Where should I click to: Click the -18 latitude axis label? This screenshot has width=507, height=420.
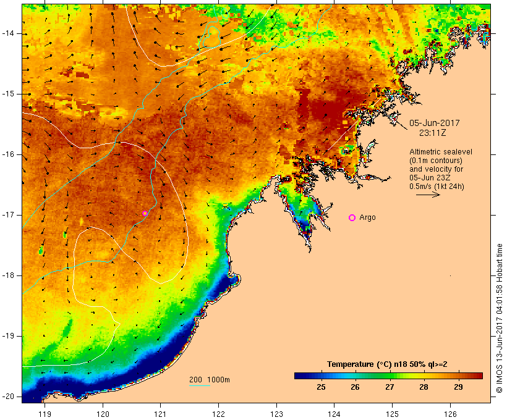8,275
